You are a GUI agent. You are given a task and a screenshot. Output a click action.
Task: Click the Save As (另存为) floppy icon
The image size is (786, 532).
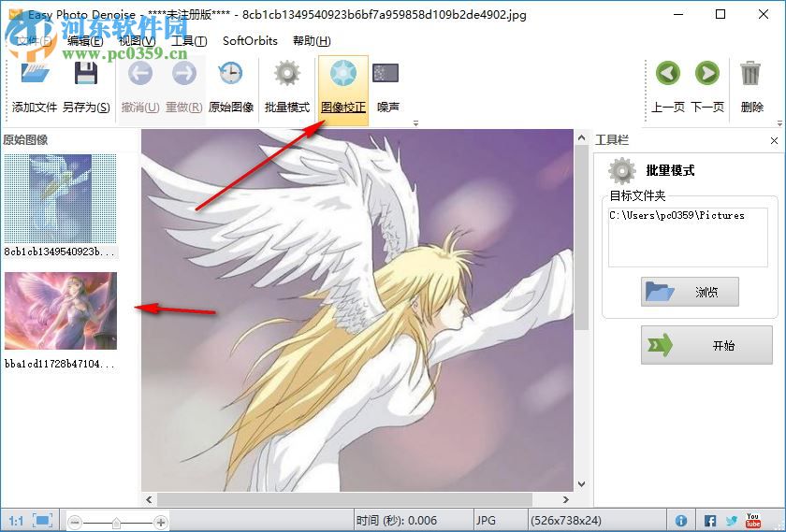point(86,74)
